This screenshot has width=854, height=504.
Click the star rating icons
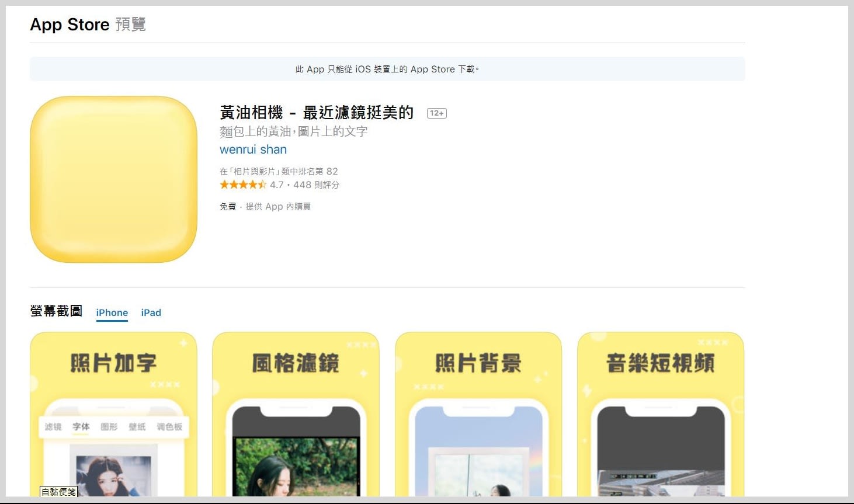coord(243,185)
